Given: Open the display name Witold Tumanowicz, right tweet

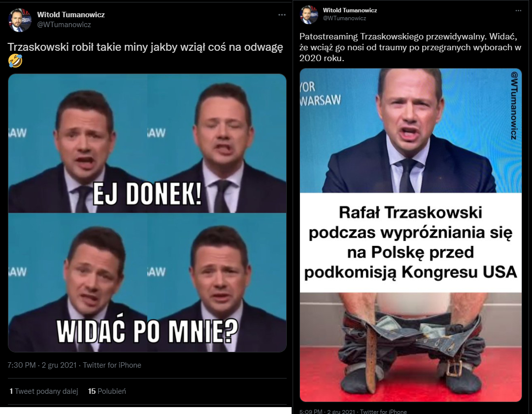Looking at the screenshot, I should click(x=350, y=10).
